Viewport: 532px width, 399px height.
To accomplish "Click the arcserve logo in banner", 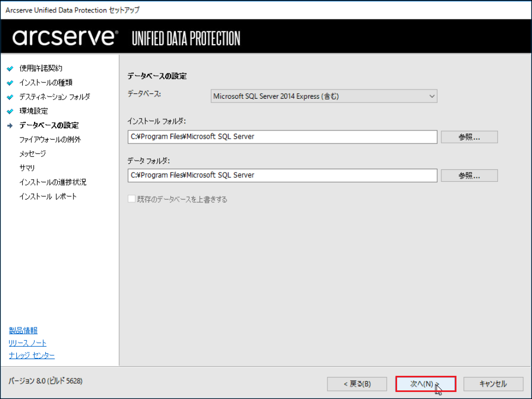I will tap(65, 37).
